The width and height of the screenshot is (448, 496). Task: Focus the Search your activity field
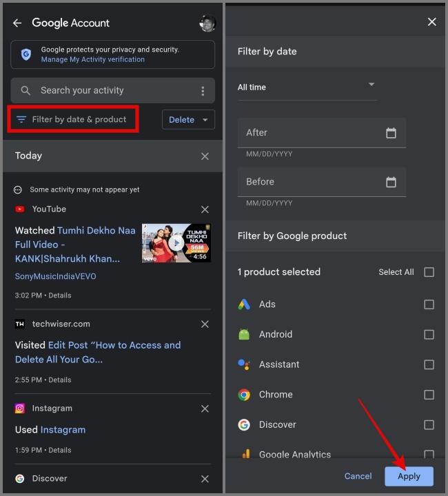[113, 90]
